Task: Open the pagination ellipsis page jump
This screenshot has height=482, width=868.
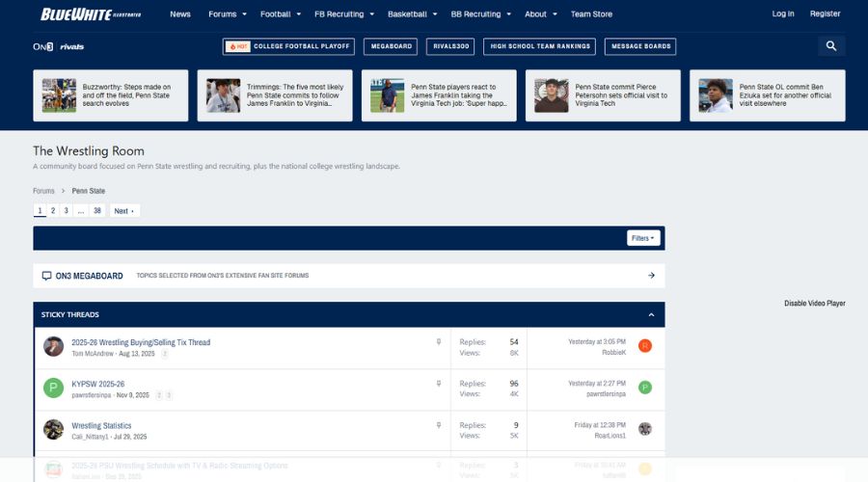Action: coord(81,211)
